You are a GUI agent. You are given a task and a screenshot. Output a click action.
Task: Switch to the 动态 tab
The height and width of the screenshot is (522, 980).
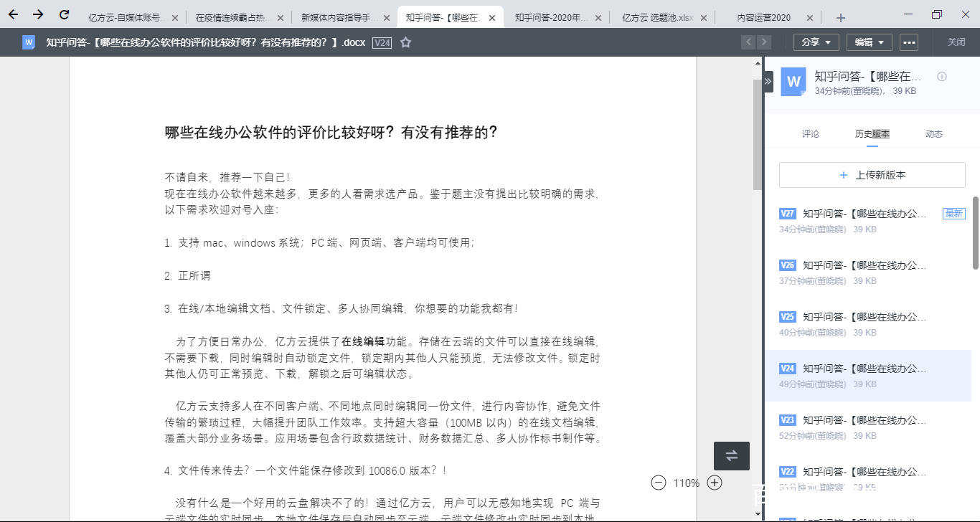934,134
